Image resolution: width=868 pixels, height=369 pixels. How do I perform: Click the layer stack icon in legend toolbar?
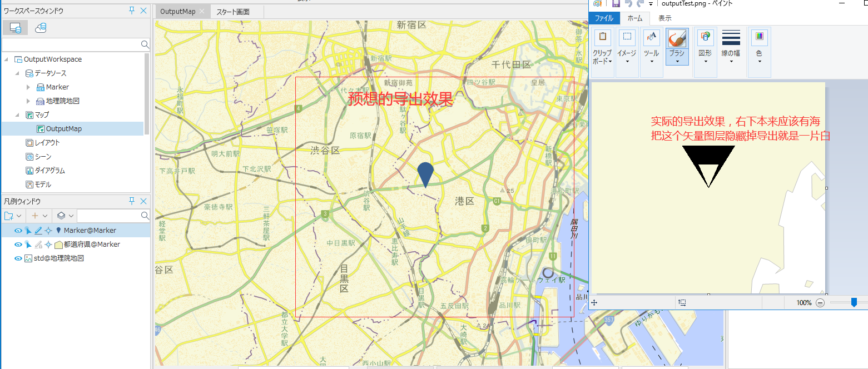62,216
